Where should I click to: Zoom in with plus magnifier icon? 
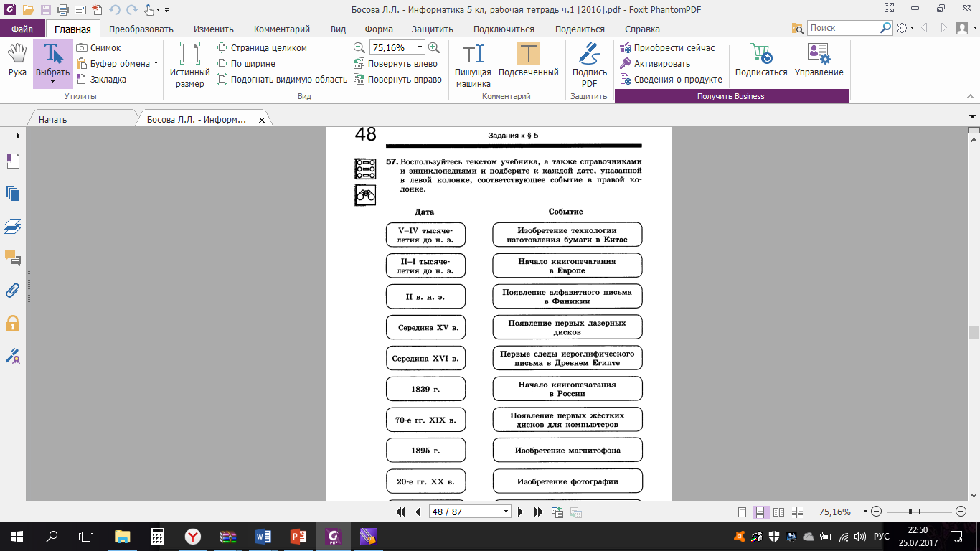click(433, 47)
